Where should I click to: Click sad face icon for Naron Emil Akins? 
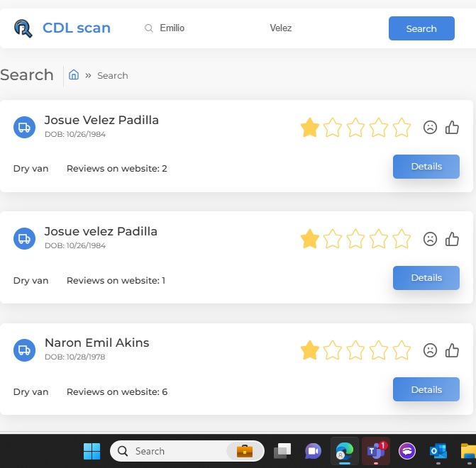click(430, 350)
